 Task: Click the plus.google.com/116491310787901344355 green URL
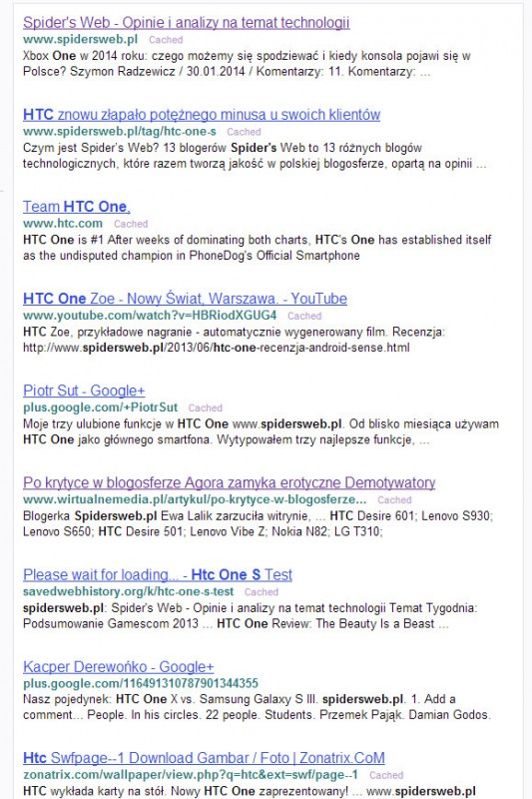(x=141, y=683)
